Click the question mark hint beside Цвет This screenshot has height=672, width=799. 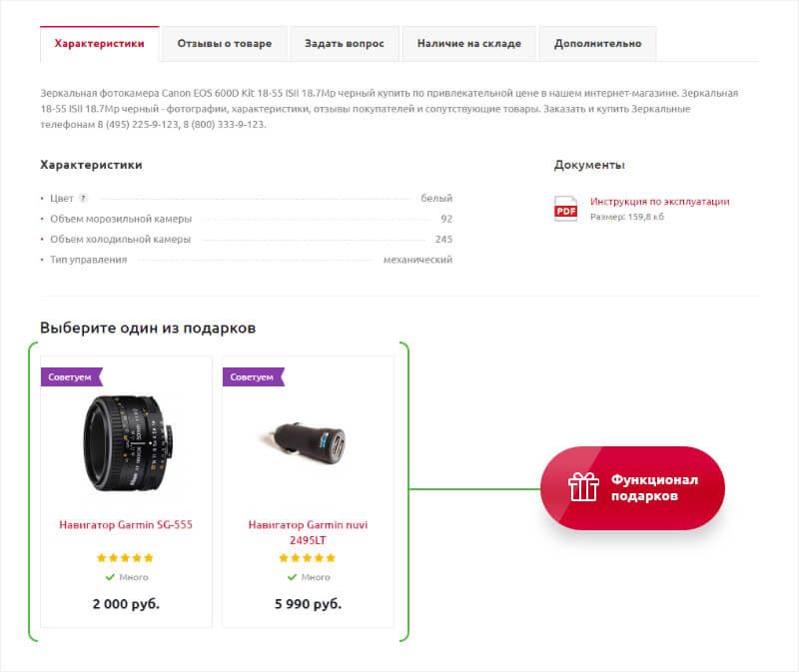point(83,199)
